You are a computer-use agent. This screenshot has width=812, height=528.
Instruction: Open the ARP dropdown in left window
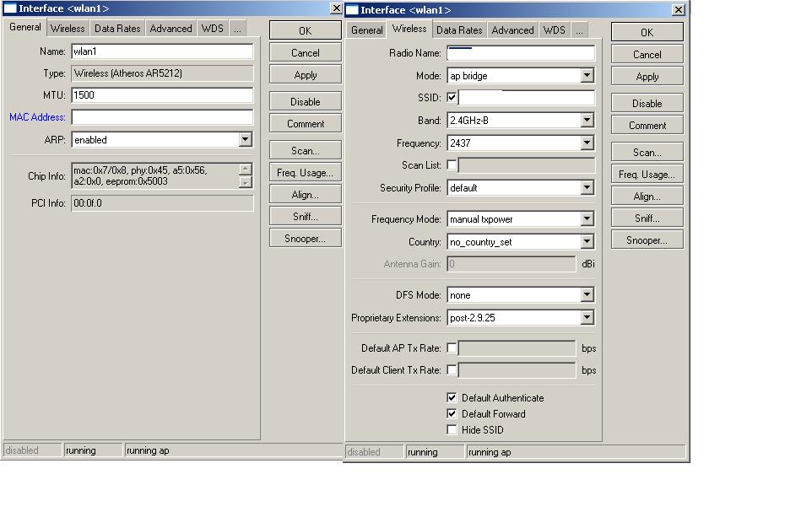coord(245,140)
